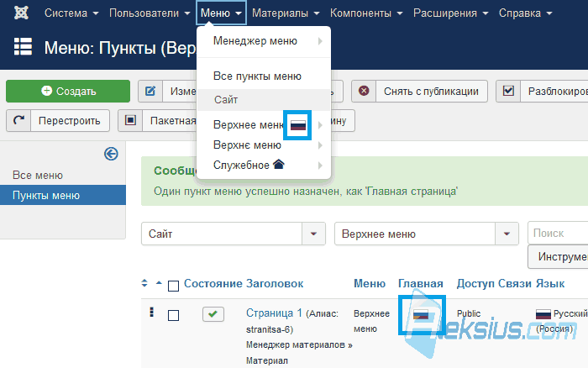
Task: Open the Компоненты menu
Action: point(366,13)
